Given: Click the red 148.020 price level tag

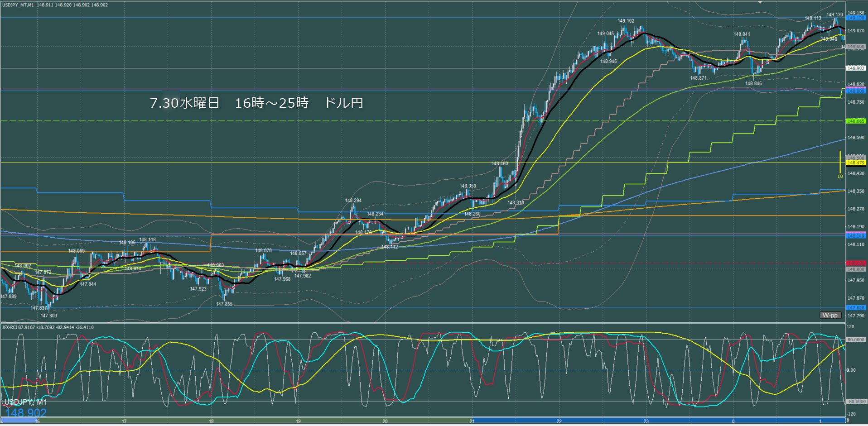Looking at the screenshot, I should [x=856, y=263].
